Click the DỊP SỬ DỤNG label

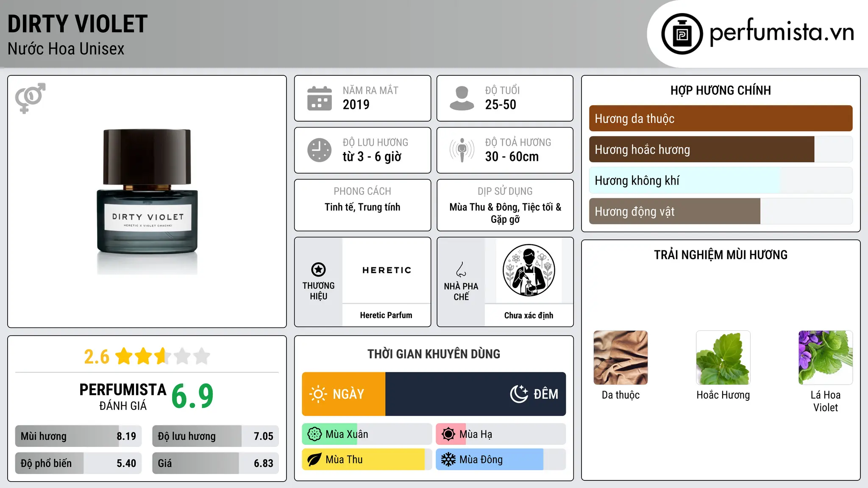505,191
